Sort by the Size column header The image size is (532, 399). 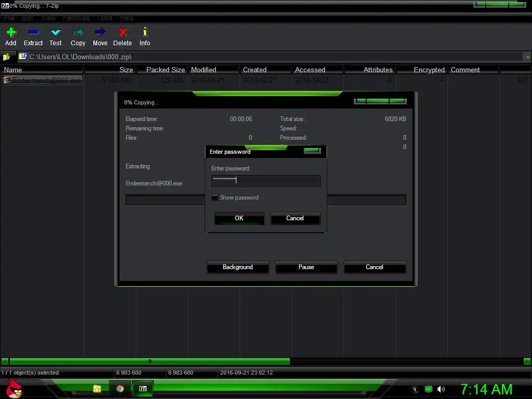[x=110, y=70]
